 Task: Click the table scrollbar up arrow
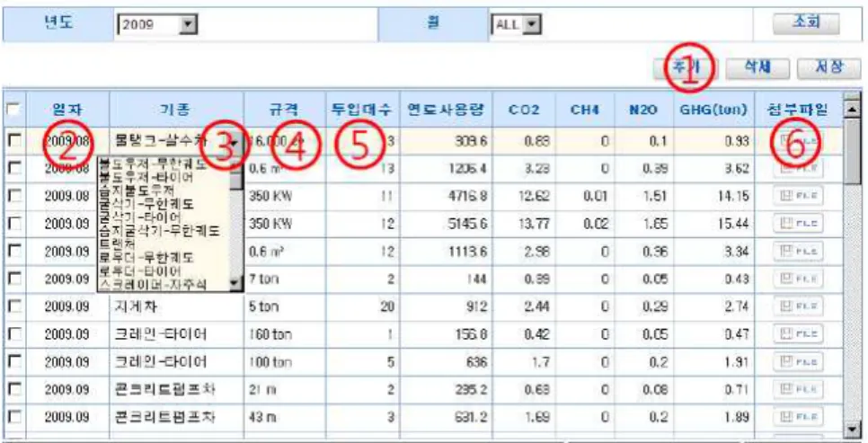coord(852,111)
